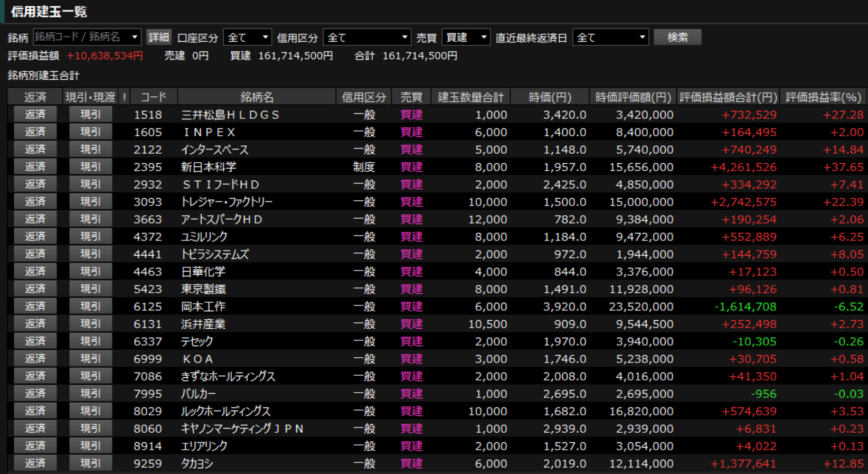The image size is (868, 474).
Task: Click 返済 for キヤノンマーケティングJPN
Action: point(35,428)
